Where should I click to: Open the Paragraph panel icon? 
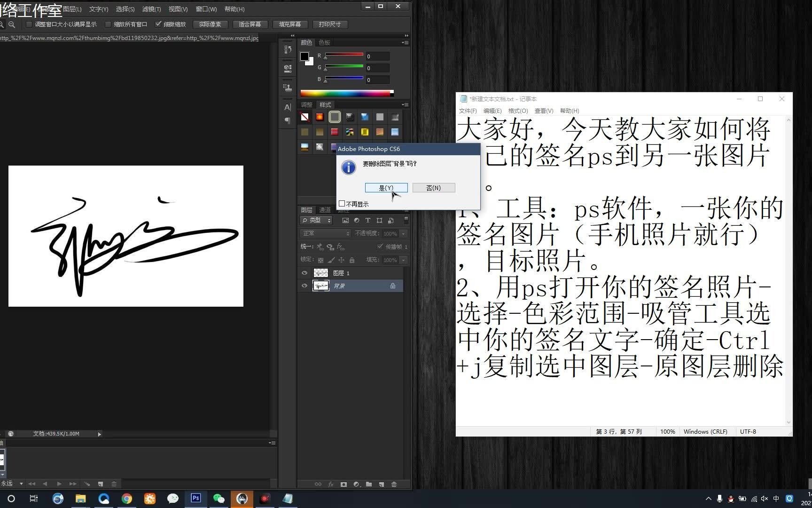(288, 121)
